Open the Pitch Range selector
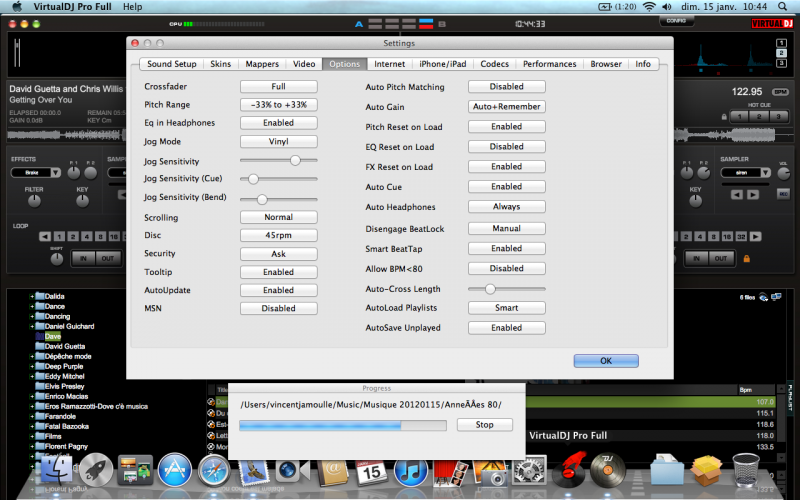Viewport: 800px width, 500px height. (278, 104)
